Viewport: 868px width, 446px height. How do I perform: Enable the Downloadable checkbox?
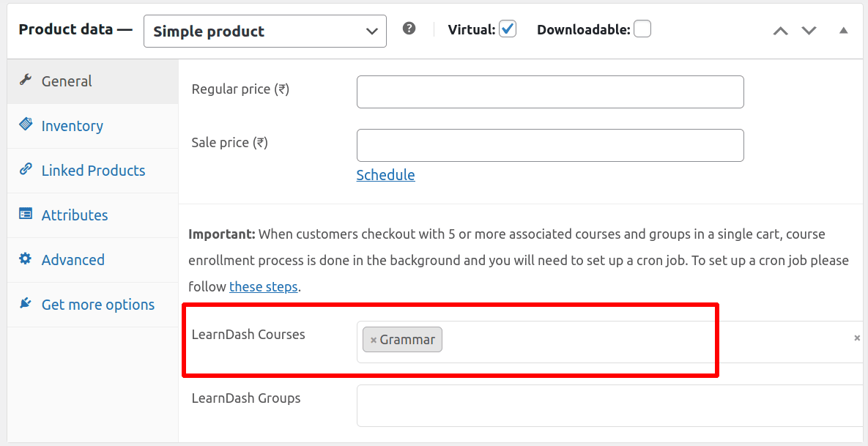point(642,29)
